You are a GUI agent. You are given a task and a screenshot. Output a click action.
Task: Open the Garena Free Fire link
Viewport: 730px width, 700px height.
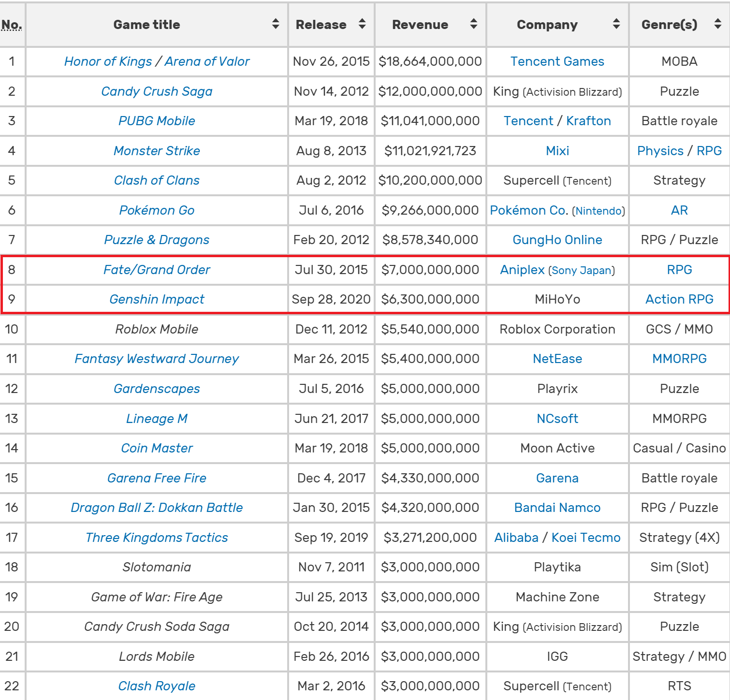click(157, 478)
